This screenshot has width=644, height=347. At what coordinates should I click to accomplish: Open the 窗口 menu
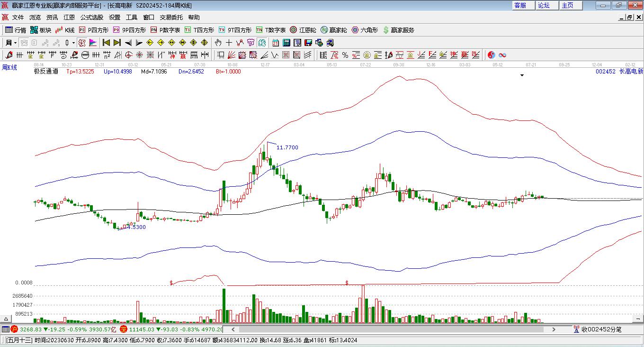[149, 18]
